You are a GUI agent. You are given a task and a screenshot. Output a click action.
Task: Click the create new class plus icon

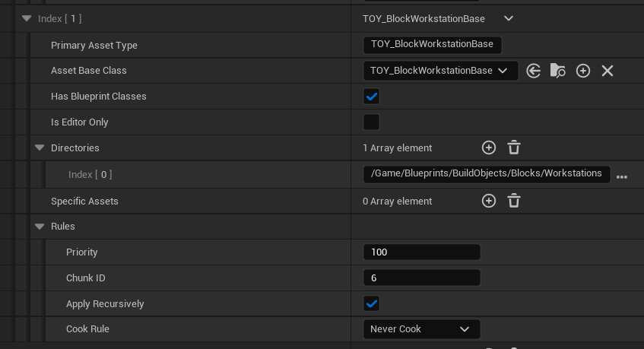(583, 71)
